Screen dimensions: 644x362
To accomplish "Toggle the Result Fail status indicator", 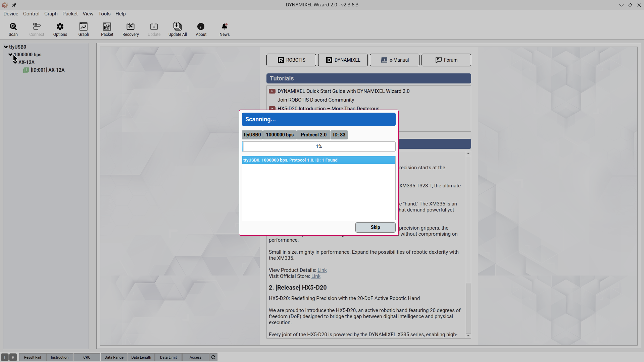I will coord(33,357).
